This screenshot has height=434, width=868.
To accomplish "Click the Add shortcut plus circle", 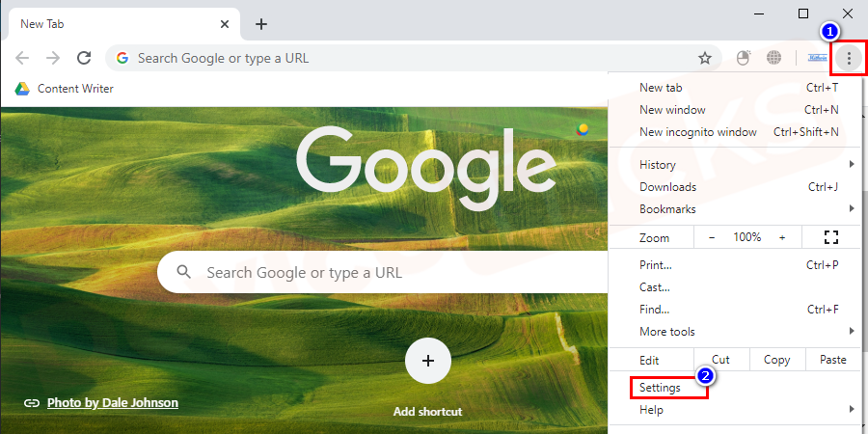I will [427, 361].
